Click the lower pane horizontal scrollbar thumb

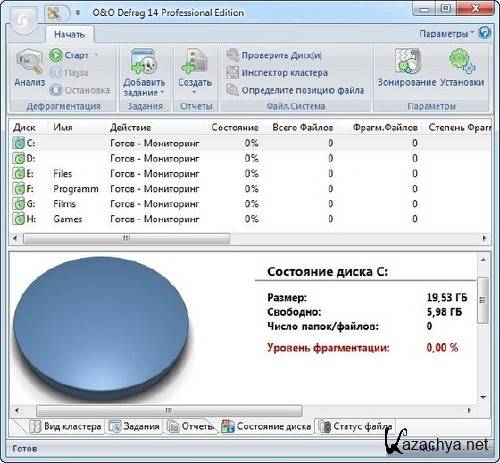pyautogui.click(x=169, y=410)
